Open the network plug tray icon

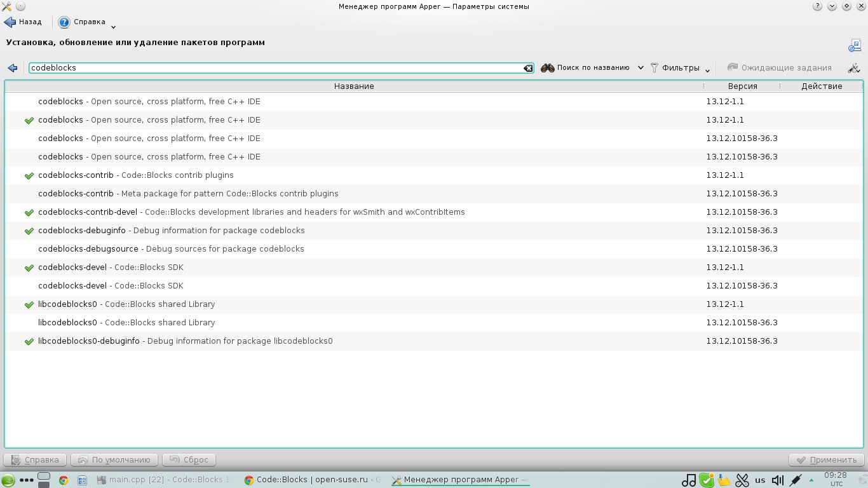point(796,480)
